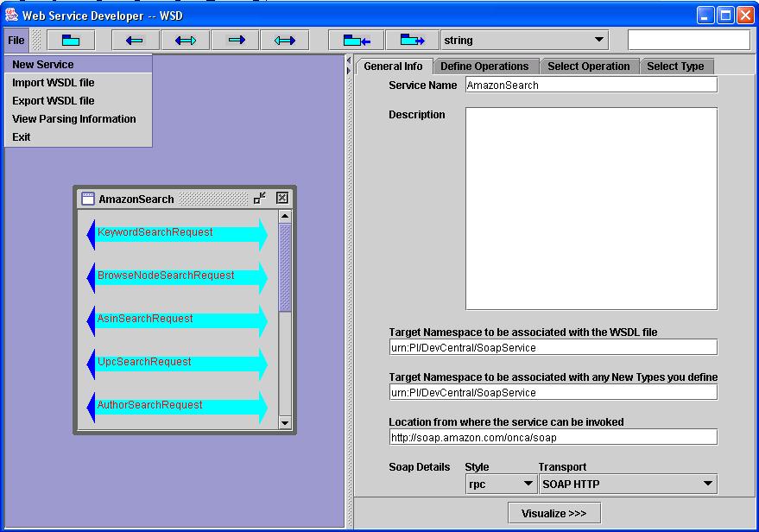This screenshot has width=759, height=532.
Task: Select the AuthorSearchRequest operation arrow
Action: (x=177, y=407)
